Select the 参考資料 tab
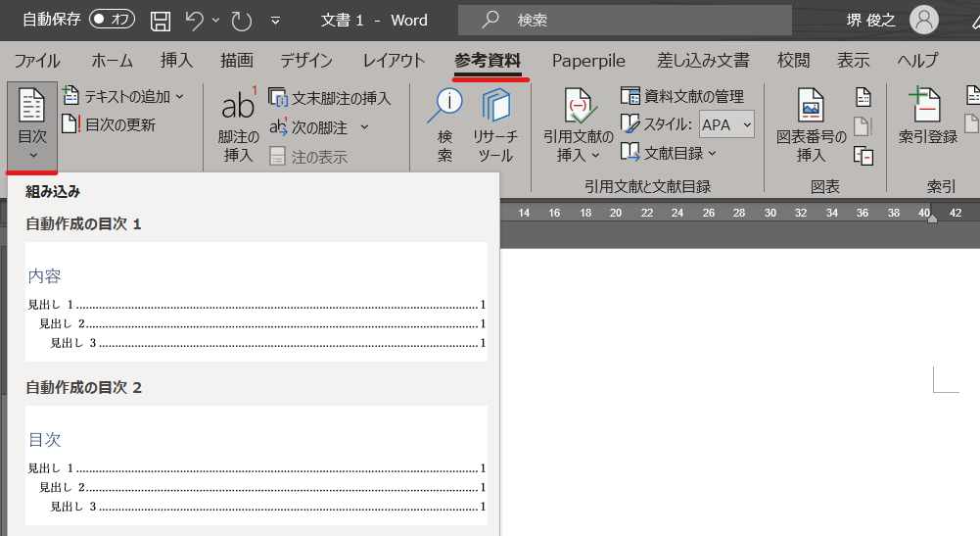The height and width of the screenshot is (536, 980). tap(488, 61)
